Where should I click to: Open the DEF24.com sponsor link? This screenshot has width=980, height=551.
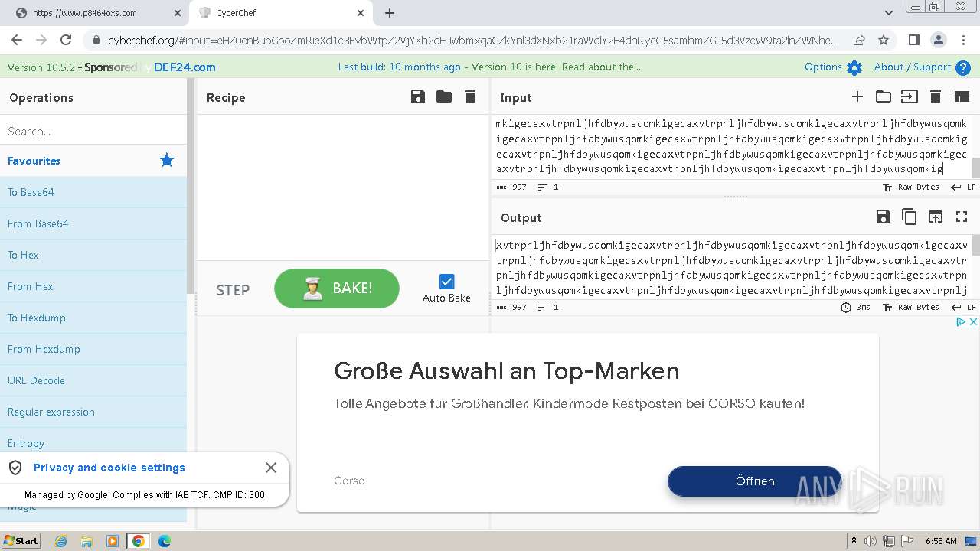[185, 67]
